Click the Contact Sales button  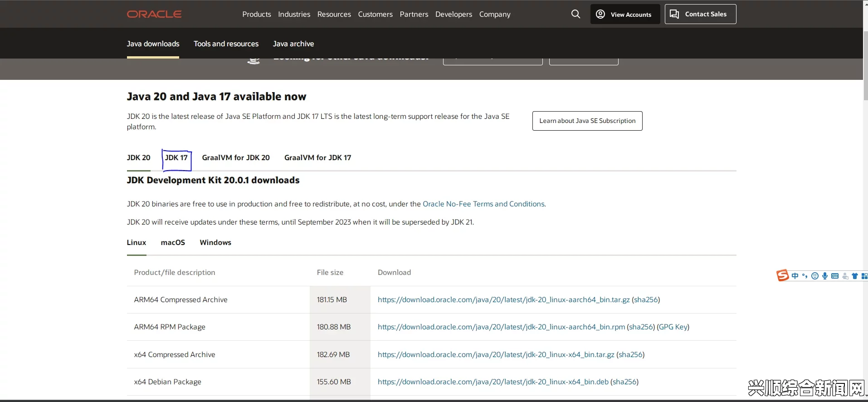click(x=700, y=14)
